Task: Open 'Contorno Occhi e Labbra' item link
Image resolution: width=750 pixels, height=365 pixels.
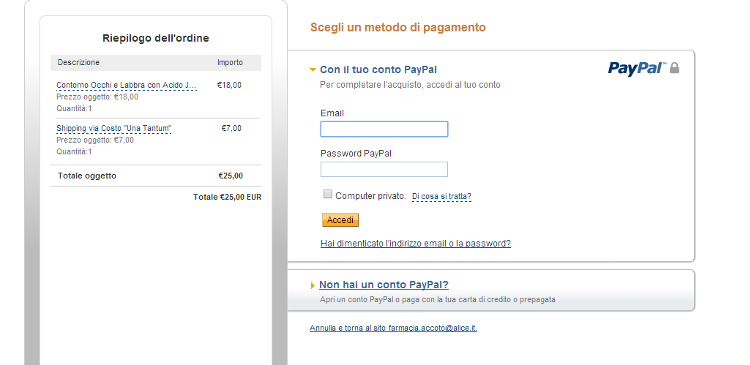Action: point(127,86)
